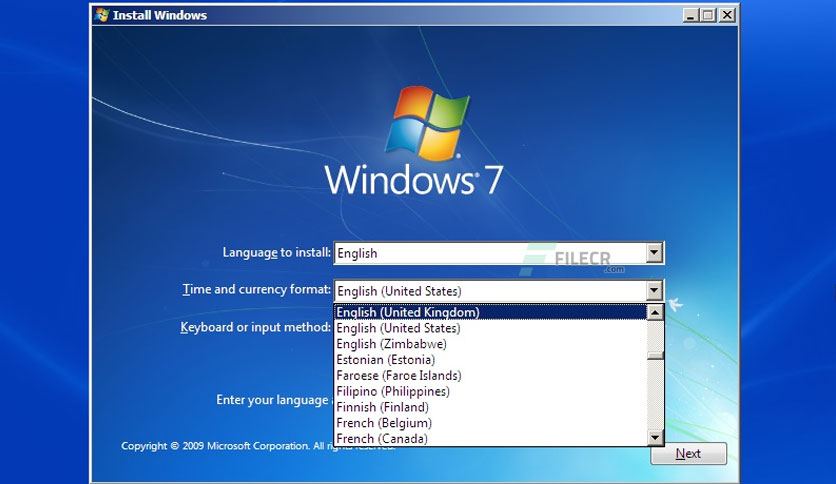
Task: Click the Install Windows title bar icon
Action: point(101,15)
